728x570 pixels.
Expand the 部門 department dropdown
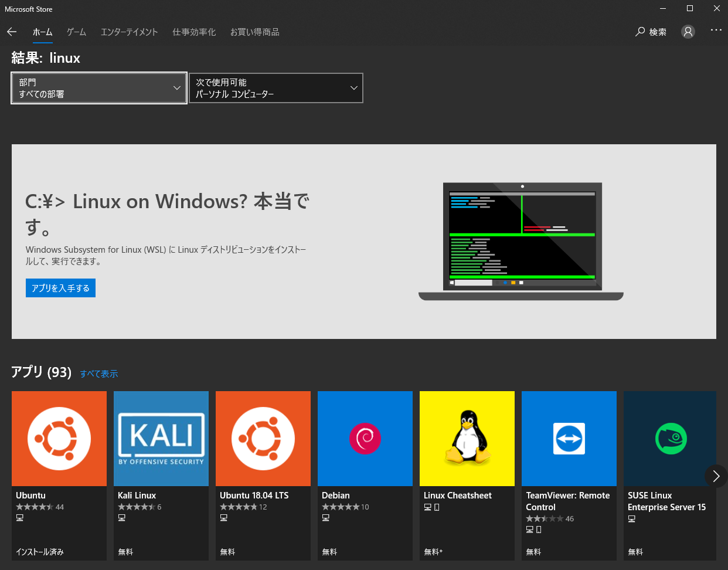click(99, 88)
